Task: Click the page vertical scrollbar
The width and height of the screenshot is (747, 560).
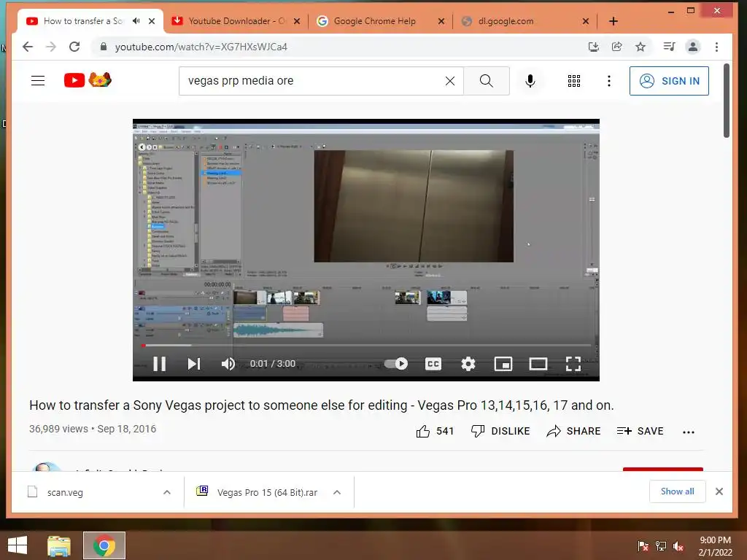Action: click(727, 101)
